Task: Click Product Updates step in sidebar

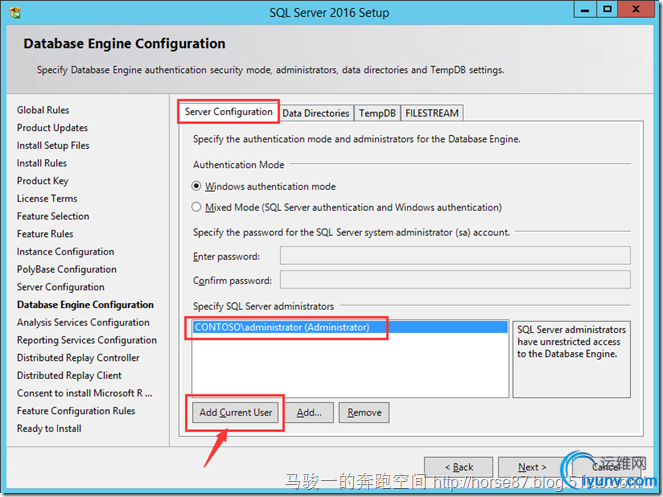Action: 52,128
